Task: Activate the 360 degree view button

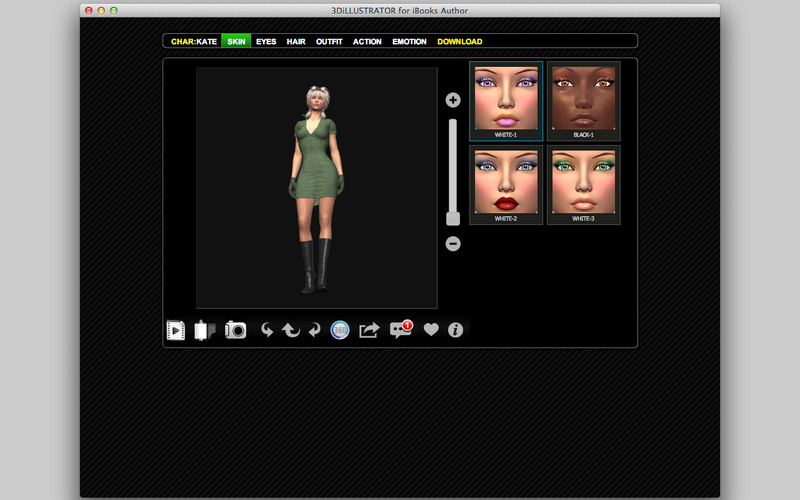Action: click(340, 330)
